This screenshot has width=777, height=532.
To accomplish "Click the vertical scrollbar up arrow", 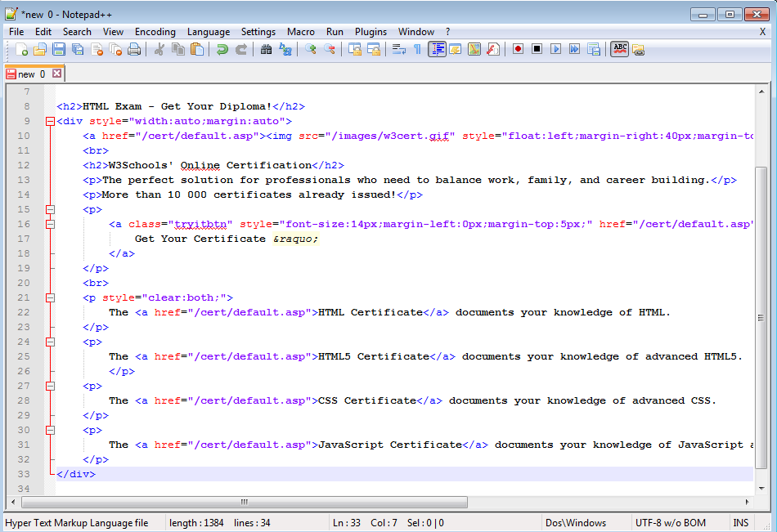I will 761,92.
